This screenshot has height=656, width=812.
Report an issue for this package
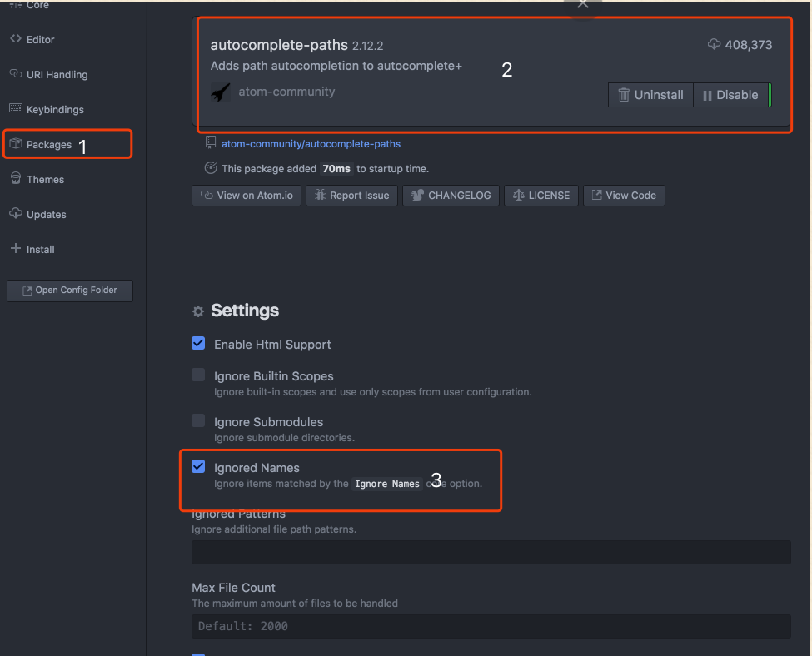click(351, 196)
